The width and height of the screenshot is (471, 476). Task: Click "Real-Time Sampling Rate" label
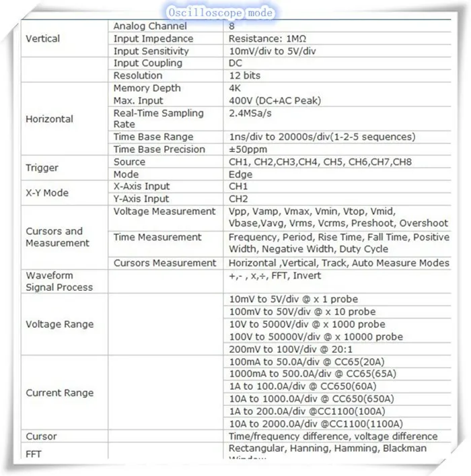click(x=158, y=118)
